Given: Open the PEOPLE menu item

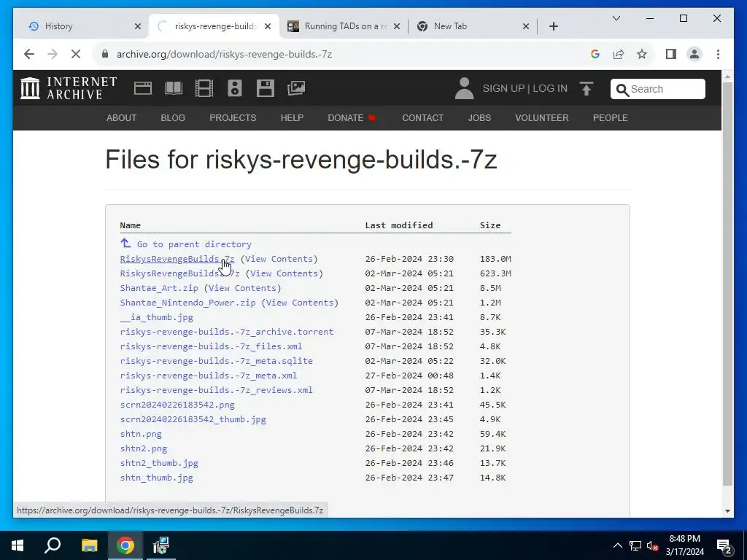Looking at the screenshot, I should pos(611,118).
